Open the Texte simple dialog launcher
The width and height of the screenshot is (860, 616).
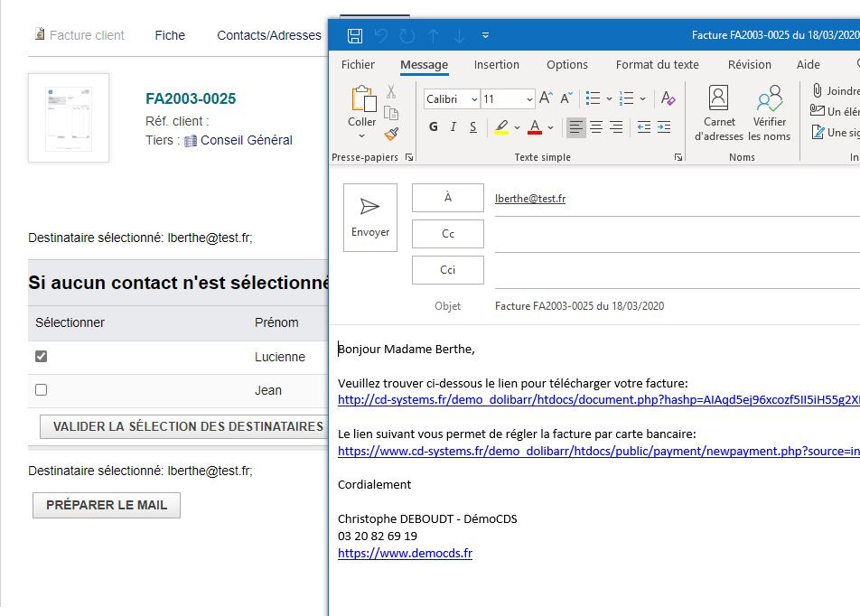coord(678,157)
